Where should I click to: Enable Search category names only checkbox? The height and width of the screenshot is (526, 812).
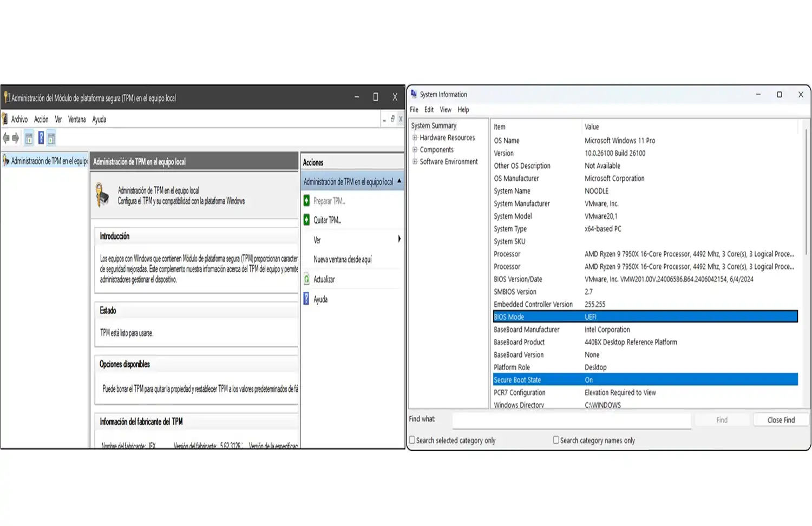tap(556, 440)
